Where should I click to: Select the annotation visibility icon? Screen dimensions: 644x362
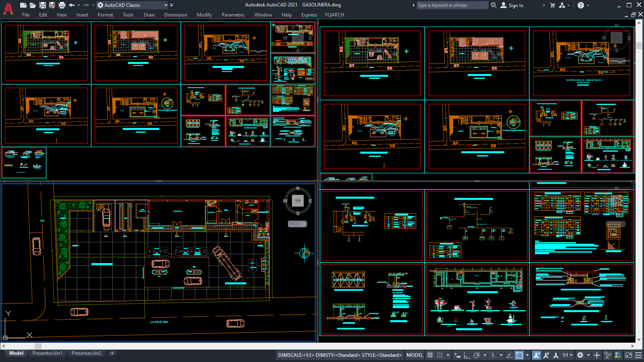click(537, 355)
